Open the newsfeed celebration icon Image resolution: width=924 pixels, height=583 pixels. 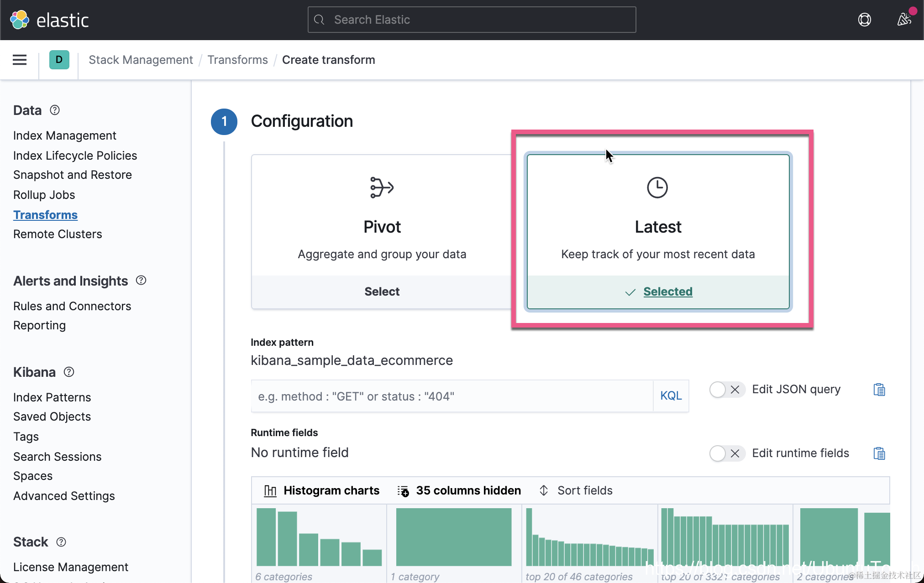point(904,20)
